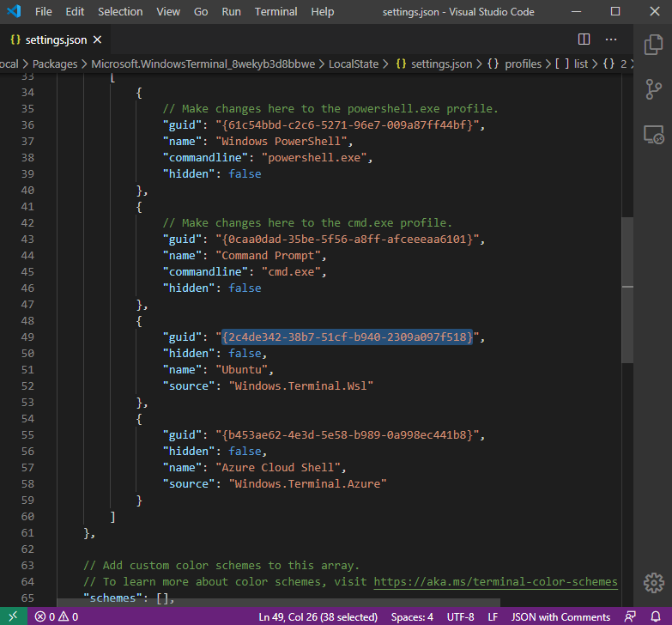Open the remote window indicator in the status bar
This screenshot has width=672, height=625.
[x=14, y=616]
